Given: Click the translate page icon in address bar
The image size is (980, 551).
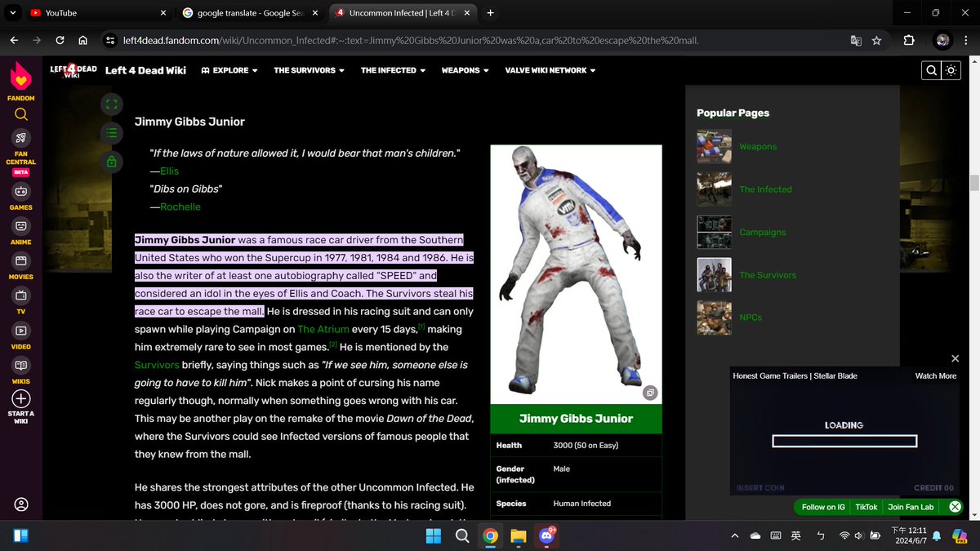Looking at the screenshot, I should [x=855, y=41].
